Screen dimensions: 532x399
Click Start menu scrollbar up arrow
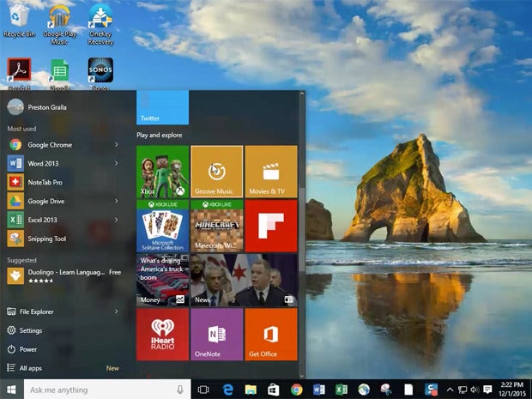click(302, 94)
